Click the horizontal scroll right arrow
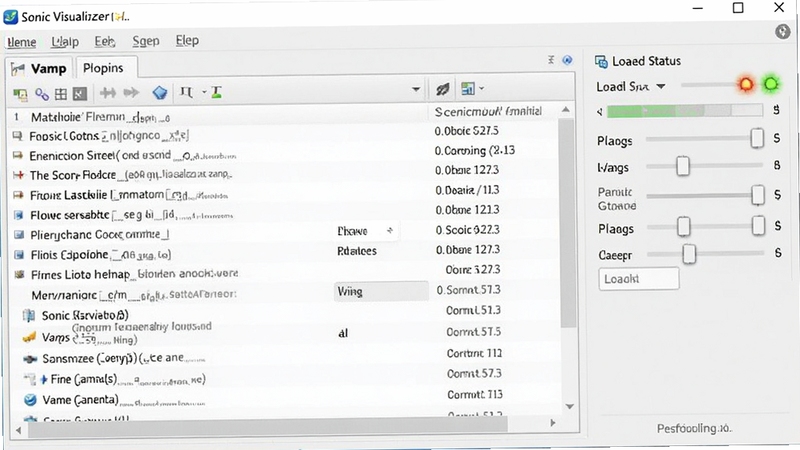The image size is (800, 450). pos(553,423)
